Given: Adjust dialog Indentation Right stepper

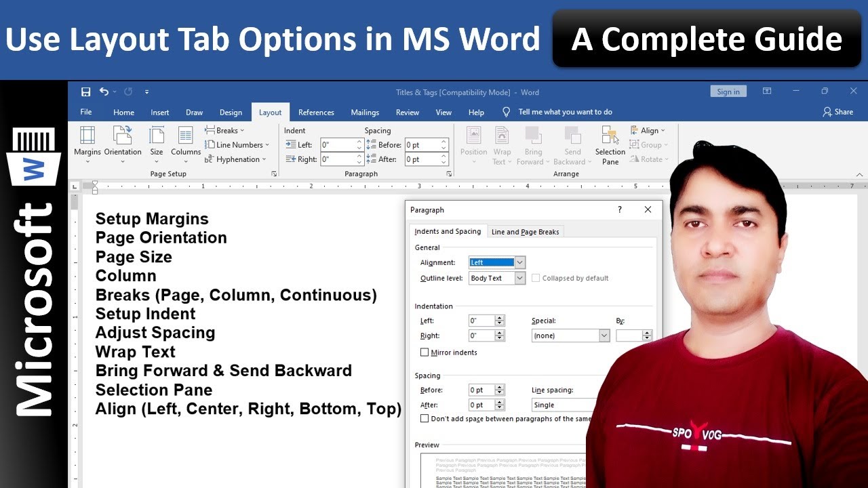Looking at the screenshot, I should click(500, 335).
